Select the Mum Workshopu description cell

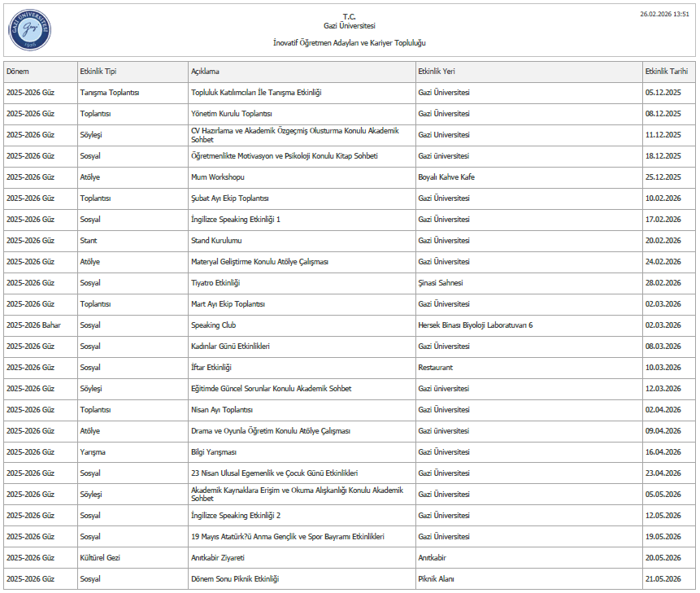point(218,177)
